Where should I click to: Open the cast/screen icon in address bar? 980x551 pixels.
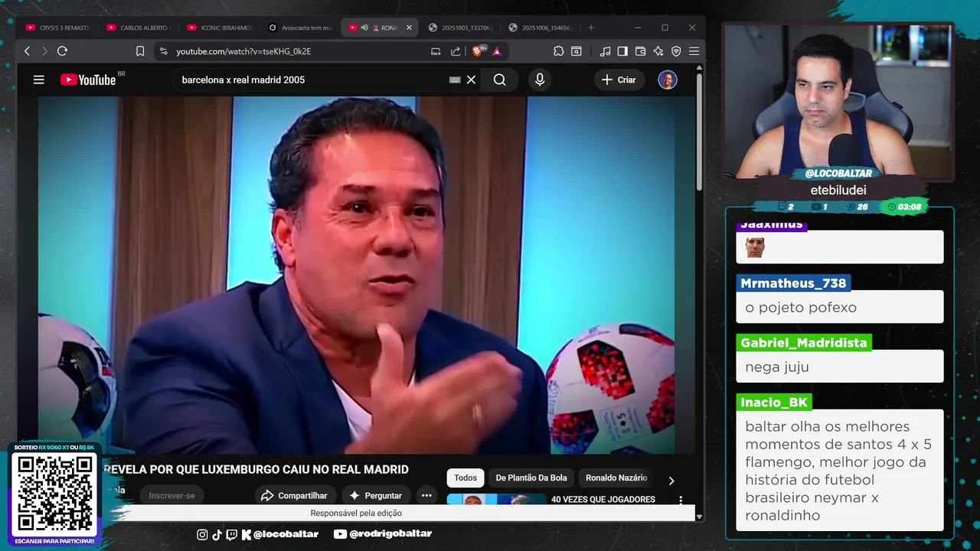click(x=436, y=51)
